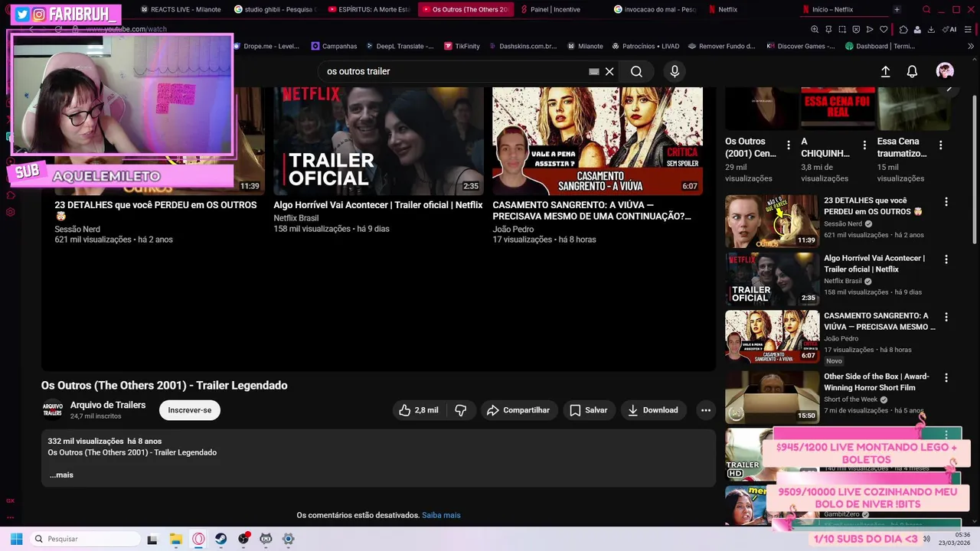Open browser extensions cube icon
Viewport: 980px width, 551px height.
click(903, 29)
